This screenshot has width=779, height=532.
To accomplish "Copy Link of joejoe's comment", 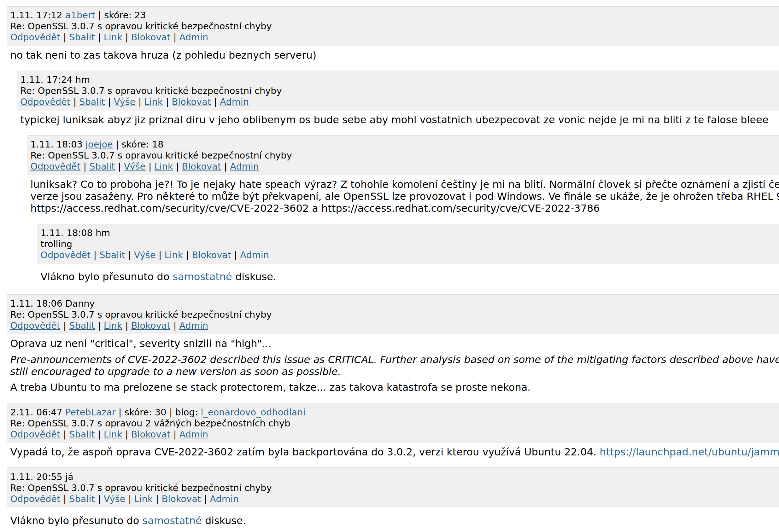I will (x=164, y=166).
